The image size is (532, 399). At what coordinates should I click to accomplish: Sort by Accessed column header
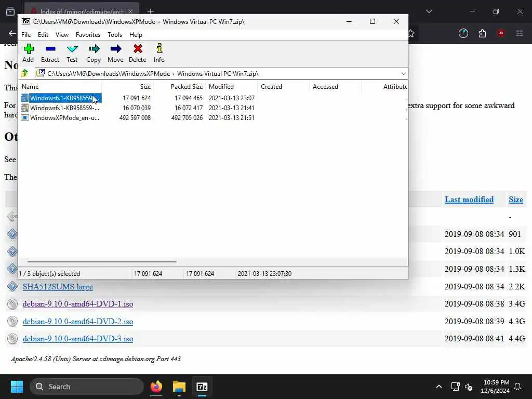coord(336,87)
